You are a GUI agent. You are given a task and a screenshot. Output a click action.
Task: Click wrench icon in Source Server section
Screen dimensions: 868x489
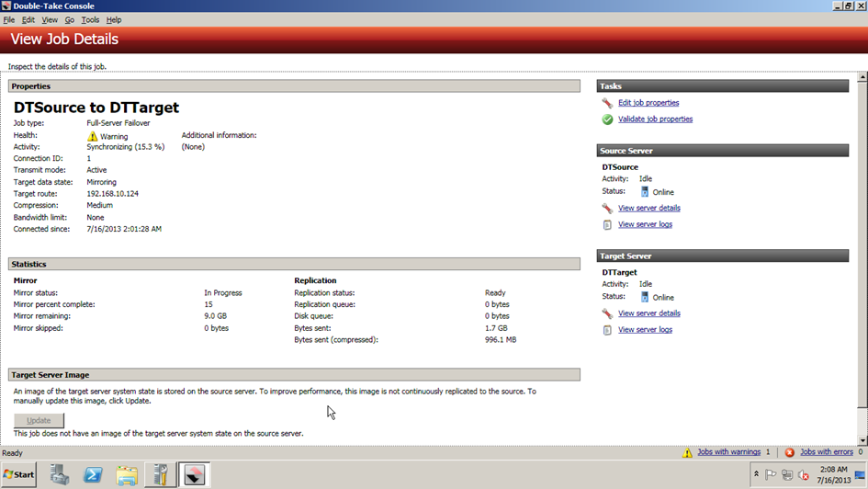point(607,209)
